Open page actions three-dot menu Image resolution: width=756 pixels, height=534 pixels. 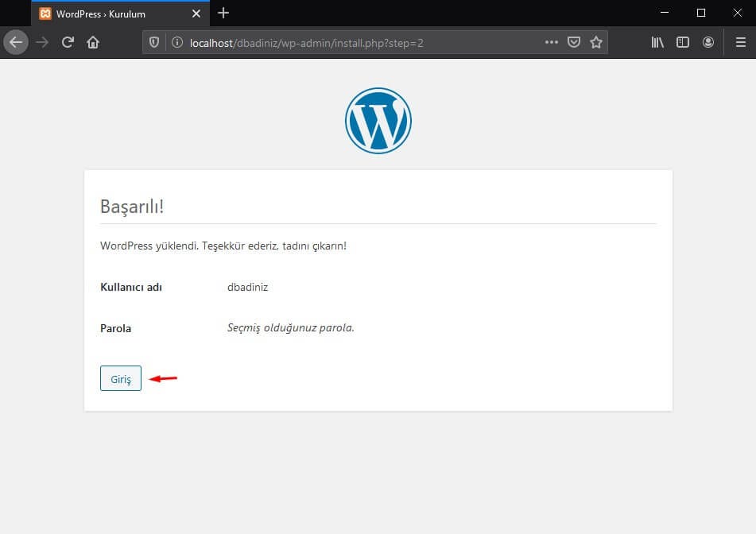coord(551,42)
